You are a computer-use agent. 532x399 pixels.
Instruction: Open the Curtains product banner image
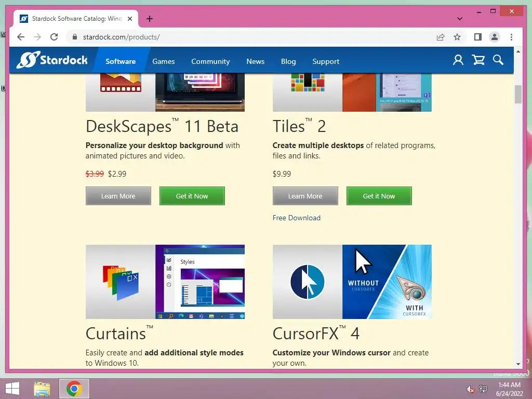click(x=165, y=282)
